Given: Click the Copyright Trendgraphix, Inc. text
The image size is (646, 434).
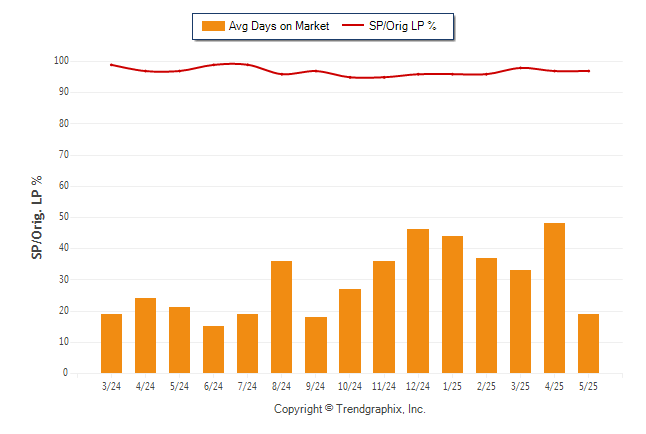Looking at the screenshot, I should [x=350, y=409].
